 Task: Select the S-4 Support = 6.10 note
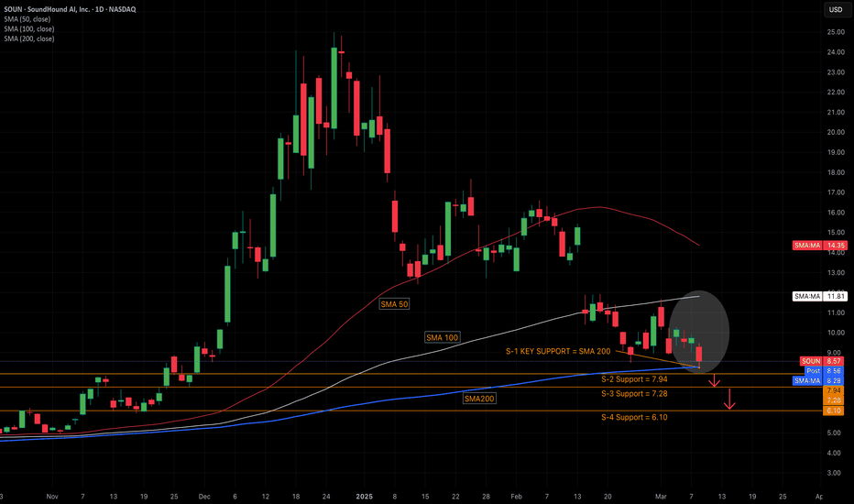[x=634, y=417]
